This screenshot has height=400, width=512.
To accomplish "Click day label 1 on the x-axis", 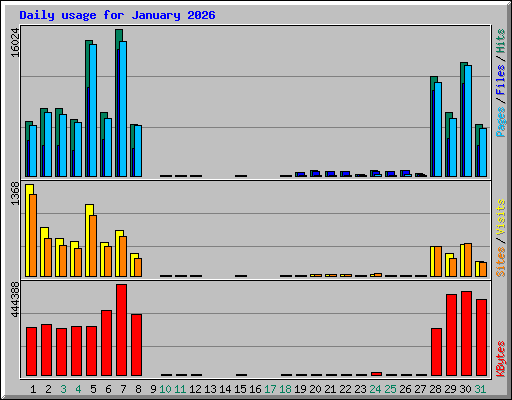I will coord(33,389).
